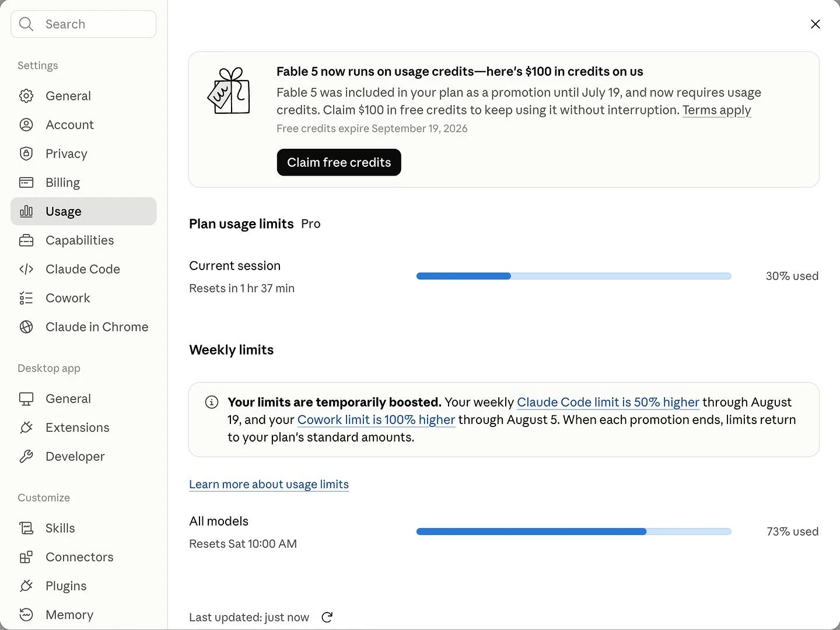
Task: Click the 'All models' label
Action: point(219,521)
